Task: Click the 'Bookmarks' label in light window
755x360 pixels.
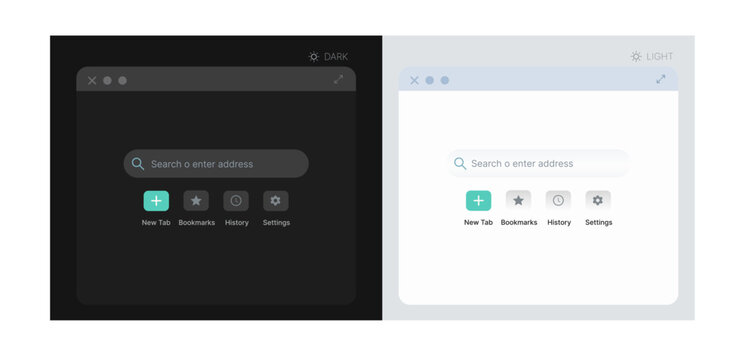Action: (519, 222)
